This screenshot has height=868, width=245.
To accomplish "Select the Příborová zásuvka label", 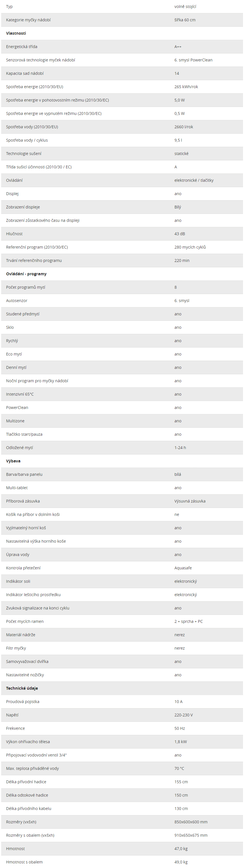I will 23,501.
